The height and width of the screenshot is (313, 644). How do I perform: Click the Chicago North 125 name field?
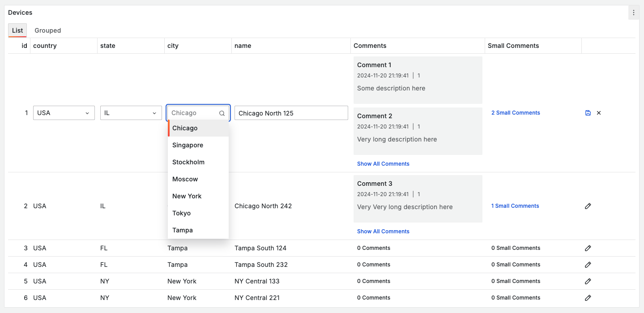pyautogui.click(x=291, y=113)
